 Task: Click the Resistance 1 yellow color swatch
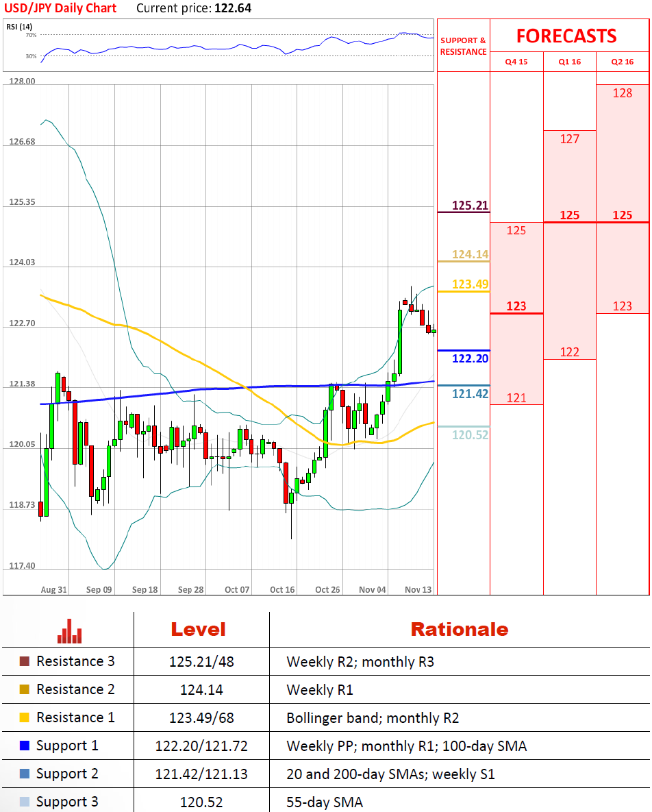(25, 718)
